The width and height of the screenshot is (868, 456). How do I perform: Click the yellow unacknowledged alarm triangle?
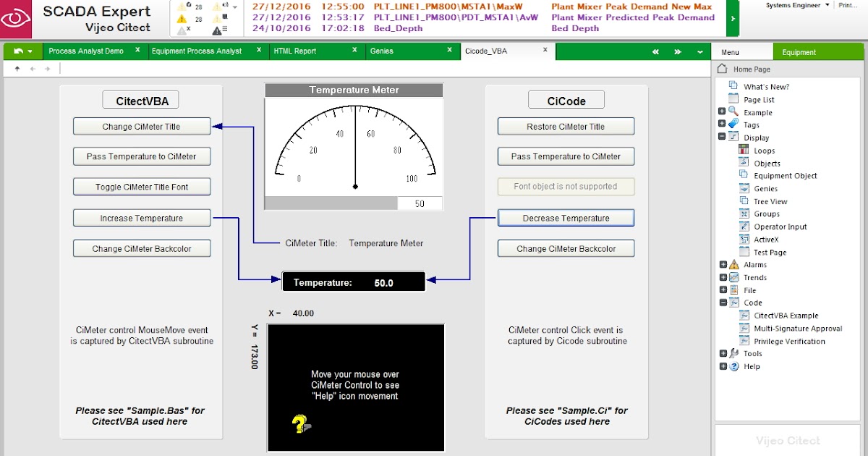coord(182,20)
